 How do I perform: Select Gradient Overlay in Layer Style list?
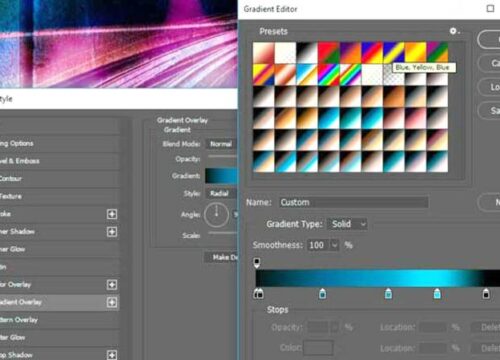pyautogui.click(x=59, y=302)
